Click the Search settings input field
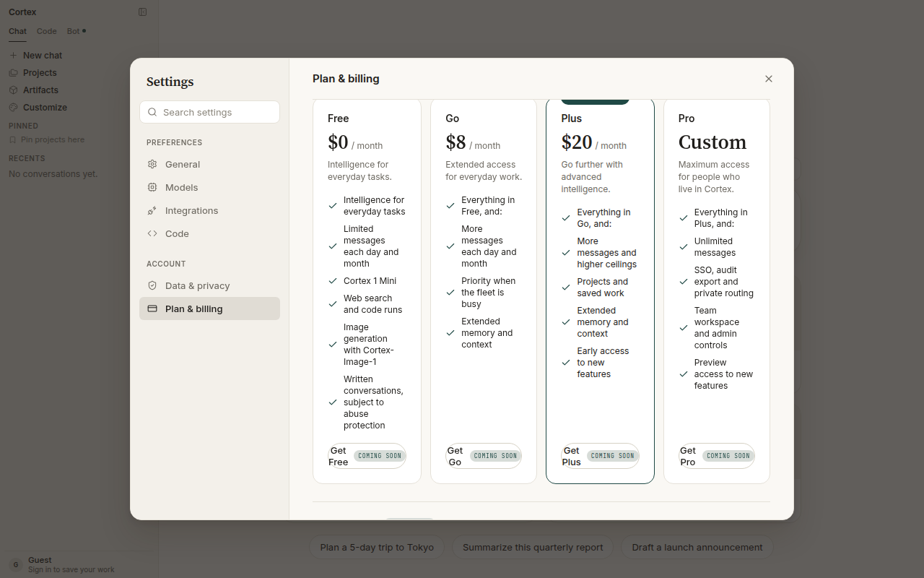 point(209,112)
